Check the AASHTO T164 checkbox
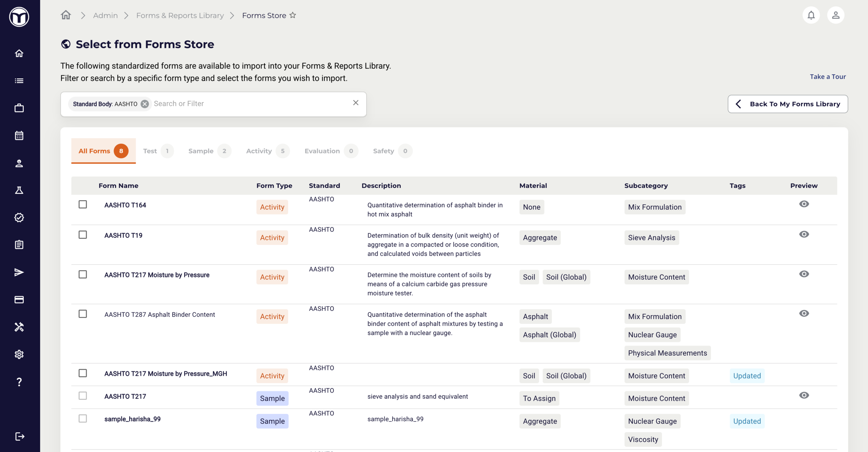The image size is (868, 452). (x=83, y=204)
